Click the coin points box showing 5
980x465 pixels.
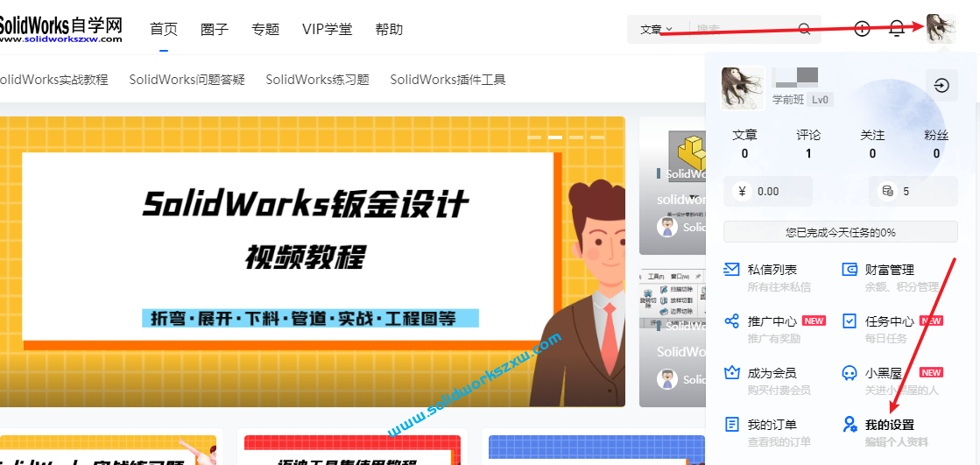913,191
